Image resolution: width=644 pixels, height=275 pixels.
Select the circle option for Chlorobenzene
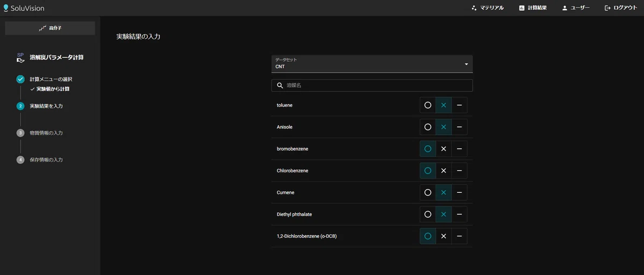pyautogui.click(x=428, y=171)
